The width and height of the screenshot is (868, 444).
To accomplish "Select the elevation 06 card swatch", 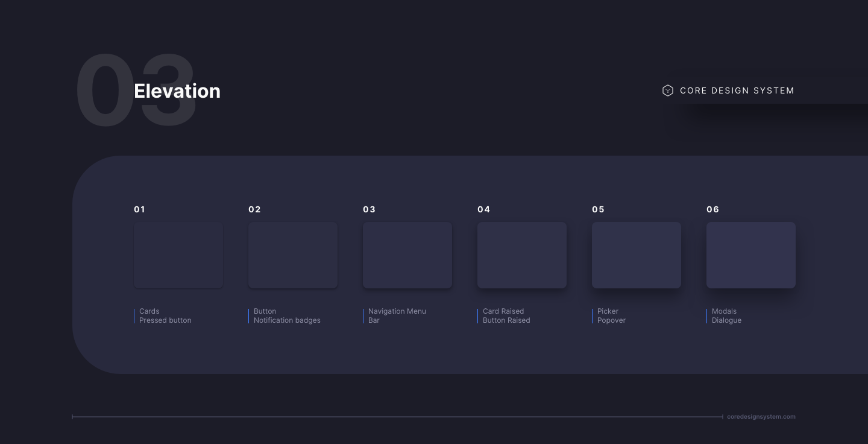I will [x=751, y=255].
